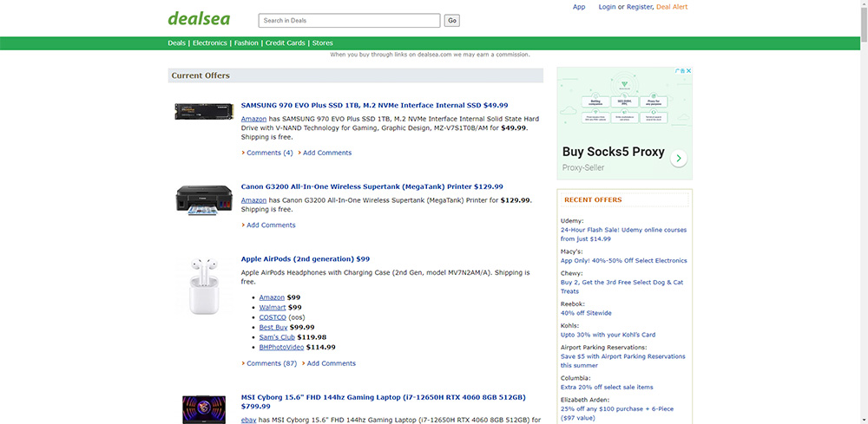Image resolution: width=868 pixels, height=424 pixels.
Task: Add Comments on the Canon printer deal
Action: point(271,225)
